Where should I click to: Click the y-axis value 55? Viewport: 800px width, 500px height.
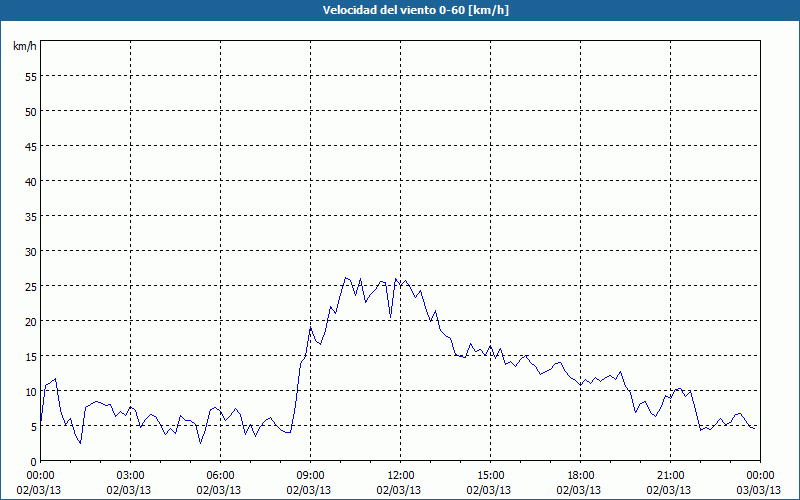pos(31,77)
